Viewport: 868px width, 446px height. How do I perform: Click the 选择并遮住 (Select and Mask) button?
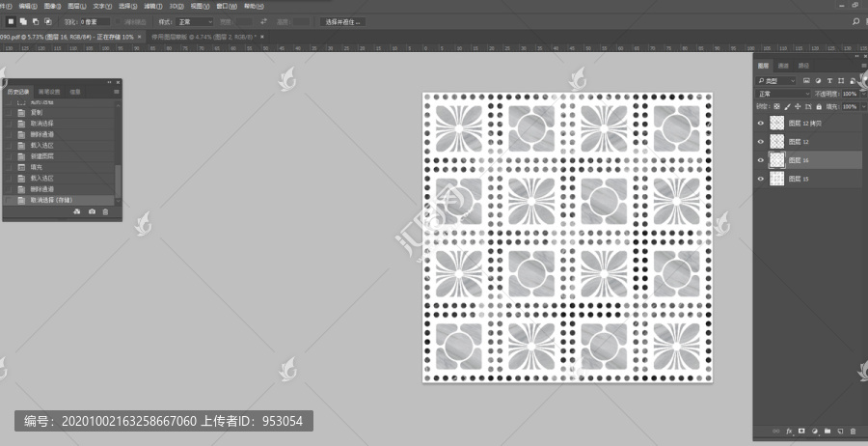pyautogui.click(x=342, y=21)
